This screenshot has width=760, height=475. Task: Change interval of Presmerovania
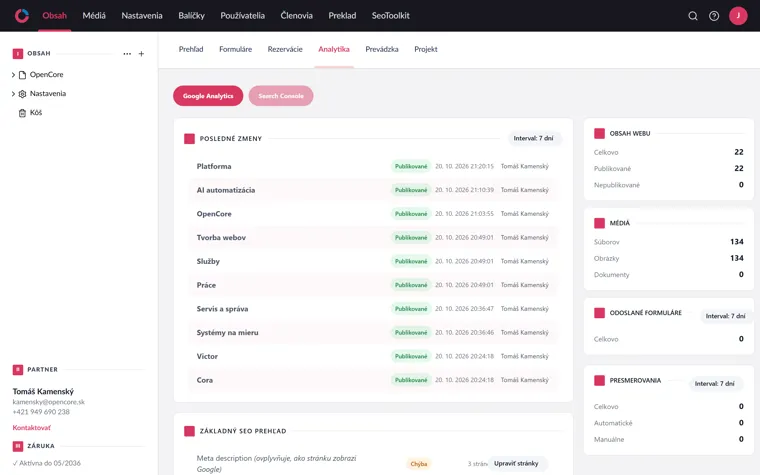pyautogui.click(x=714, y=384)
